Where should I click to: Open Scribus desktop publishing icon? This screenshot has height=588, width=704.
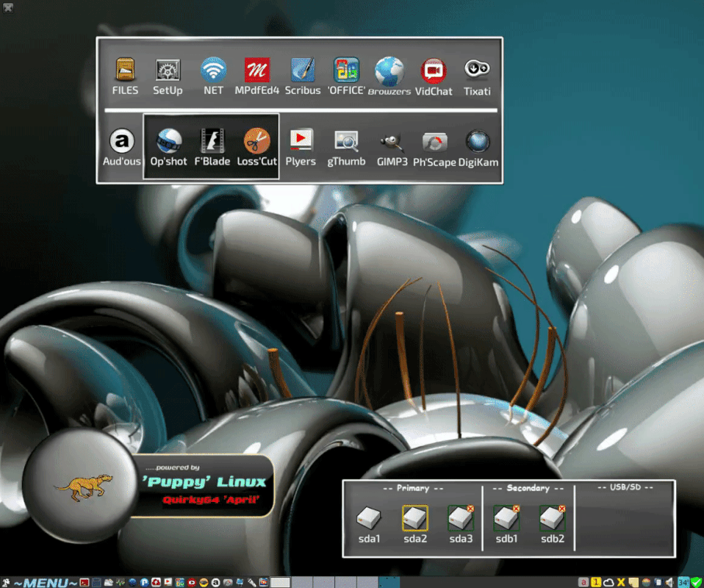[303, 70]
